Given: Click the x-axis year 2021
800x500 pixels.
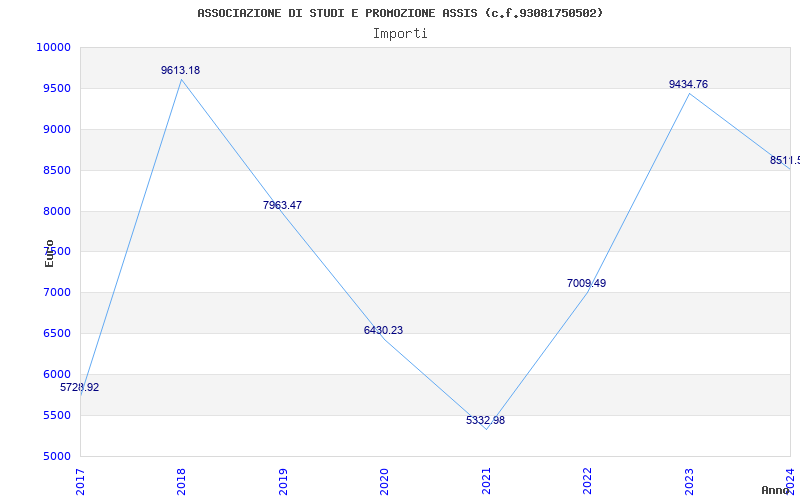Looking at the screenshot, I should pos(486,481).
